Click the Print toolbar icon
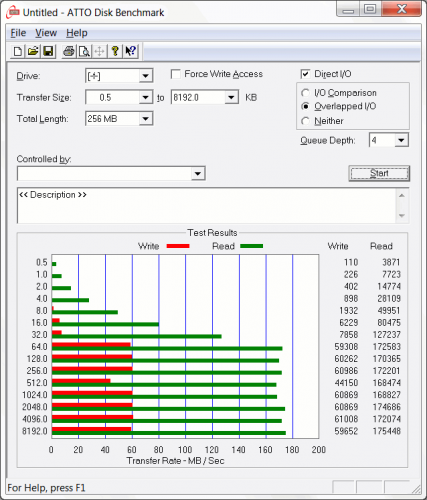The image size is (427, 500). tap(69, 52)
